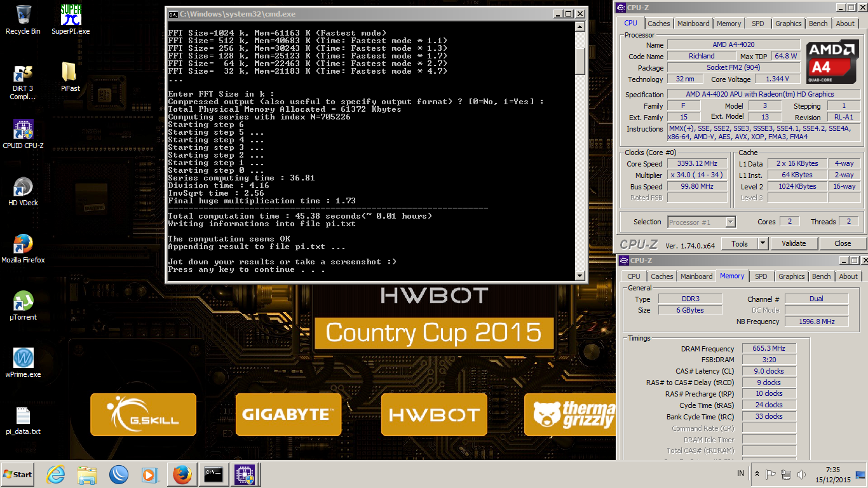Open Caches tab in lower CPU-Z window
The image size is (868, 488).
pos(661,276)
